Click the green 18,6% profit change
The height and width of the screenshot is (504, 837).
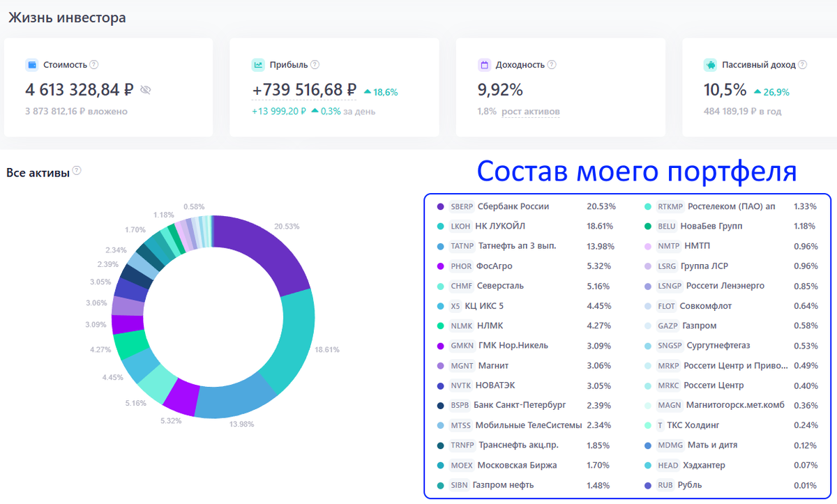click(381, 92)
